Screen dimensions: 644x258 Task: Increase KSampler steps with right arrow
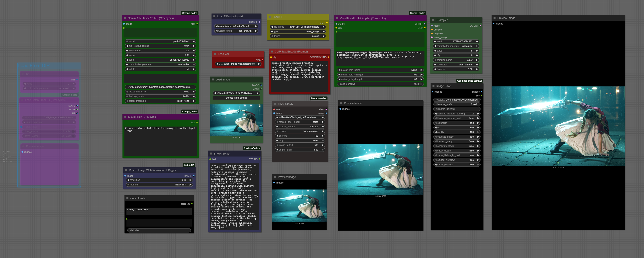click(x=477, y=51)
